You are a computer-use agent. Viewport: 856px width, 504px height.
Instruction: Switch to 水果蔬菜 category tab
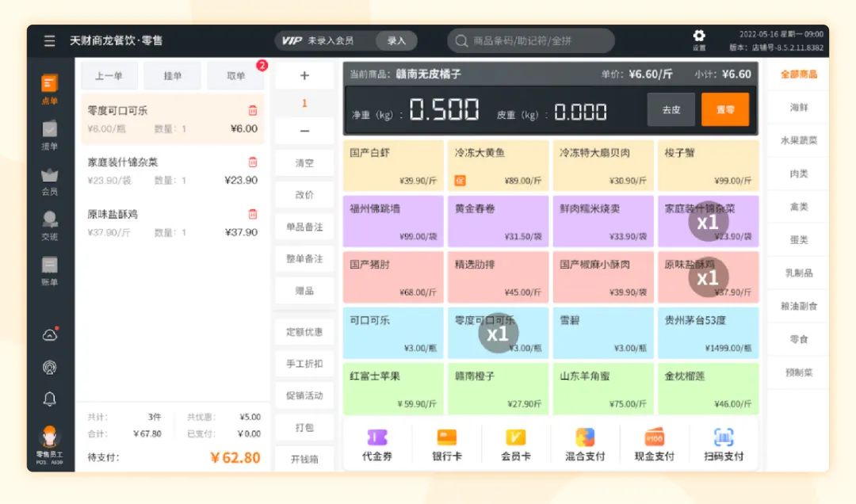(x=798, y=140)
